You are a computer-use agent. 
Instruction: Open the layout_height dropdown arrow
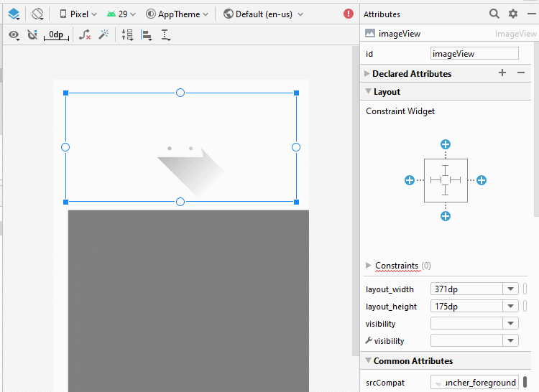tap(510, 306)
